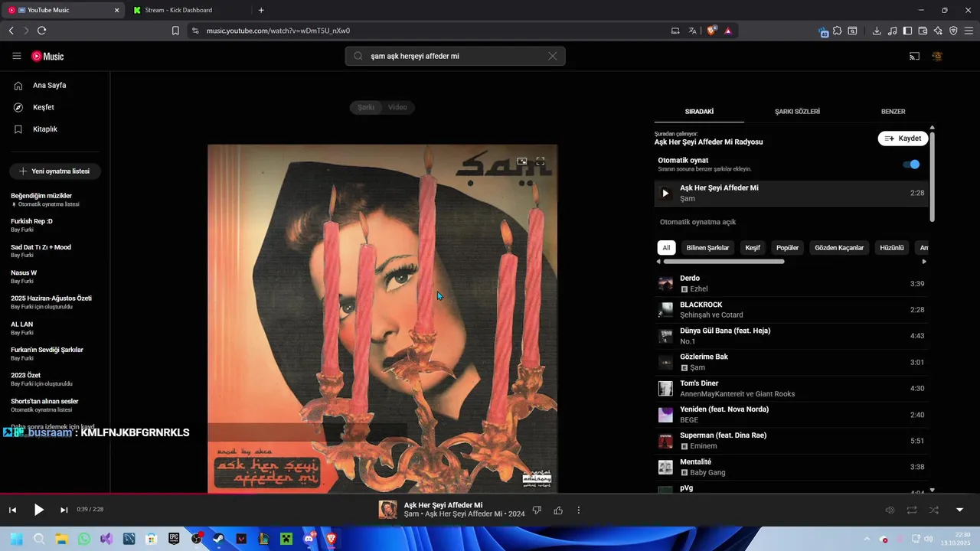Viewport: 980px width, 551px height.
Task: Select the Gözden Kaçanlar filter chip
Action: tap(839, 247)
